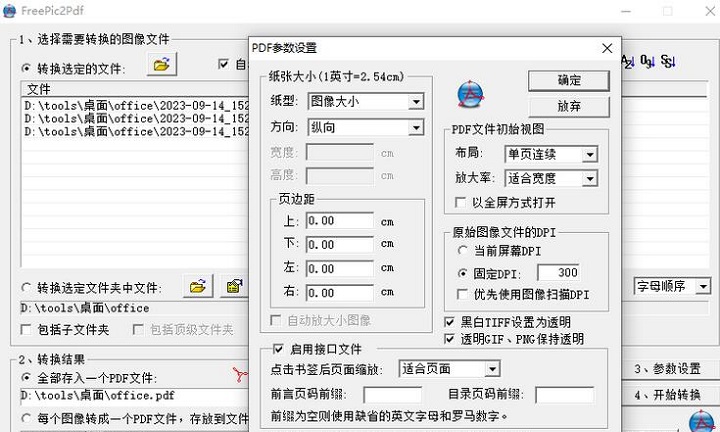Image resolution: width=720 pixels, height=432 pixels.
Task: Click the FreePic2Pdf title bar app icon
Action: (9, 11)
